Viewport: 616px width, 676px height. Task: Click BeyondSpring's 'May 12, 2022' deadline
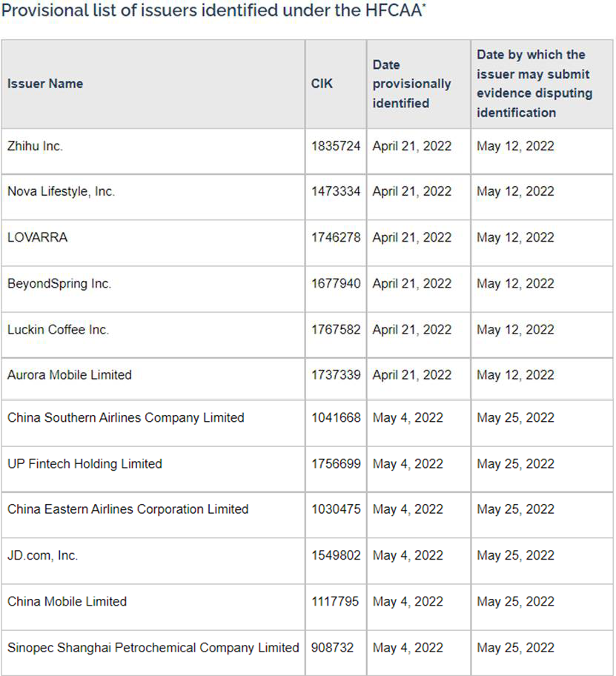tap(516, 284)
